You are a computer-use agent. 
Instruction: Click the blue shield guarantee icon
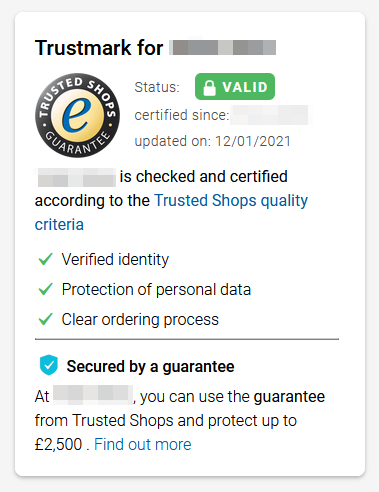pos(49,365)
